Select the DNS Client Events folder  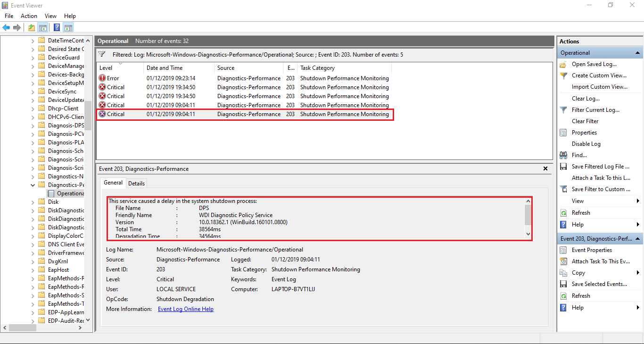pyautogui.click(x=66, y=244)
